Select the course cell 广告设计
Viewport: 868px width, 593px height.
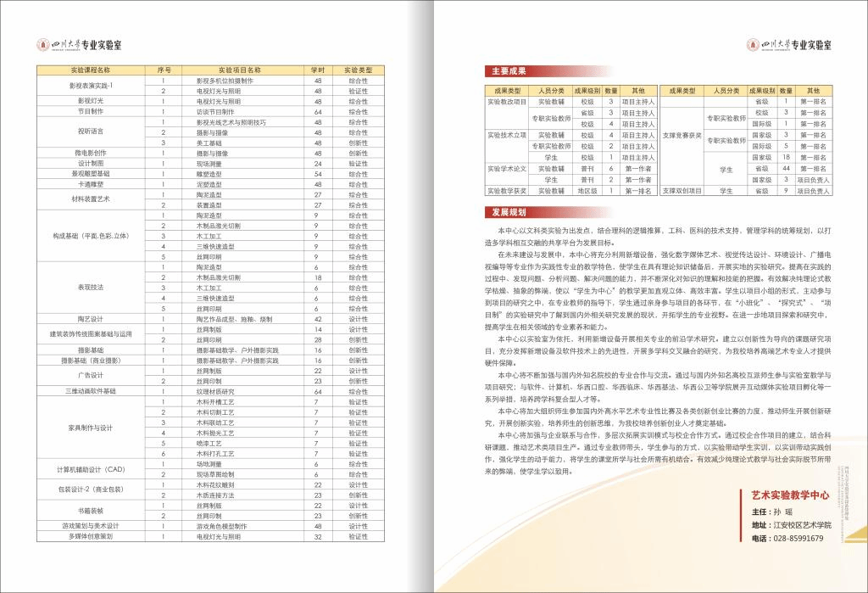[x=91, y=376]
